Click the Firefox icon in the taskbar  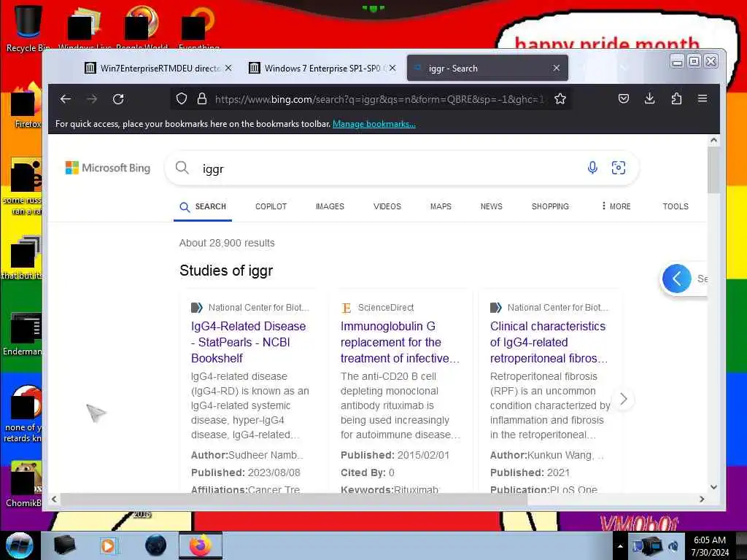[x=201, y=545]
